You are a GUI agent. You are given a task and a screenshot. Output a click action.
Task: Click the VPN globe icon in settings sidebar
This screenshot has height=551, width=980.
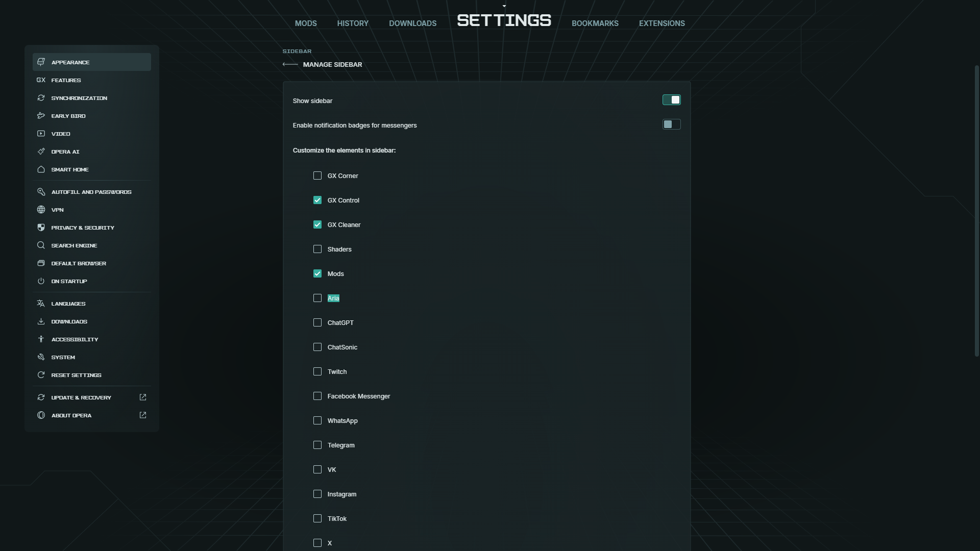pyautogui.click(x=41, y=210)
